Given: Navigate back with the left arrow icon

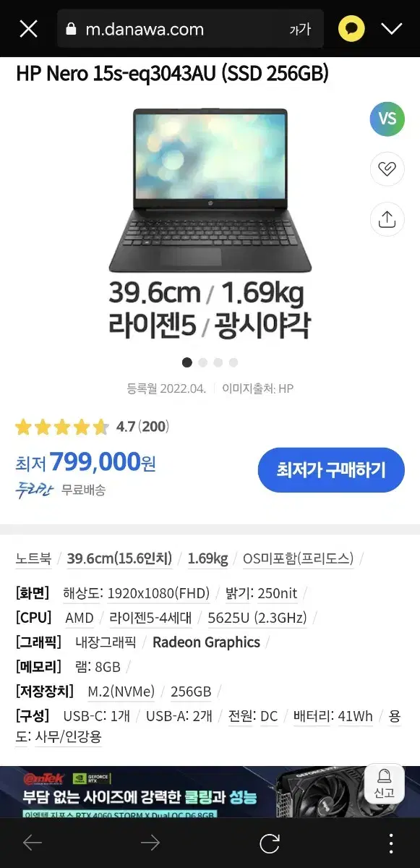Looking at the screenshot, I should point(33,842).
